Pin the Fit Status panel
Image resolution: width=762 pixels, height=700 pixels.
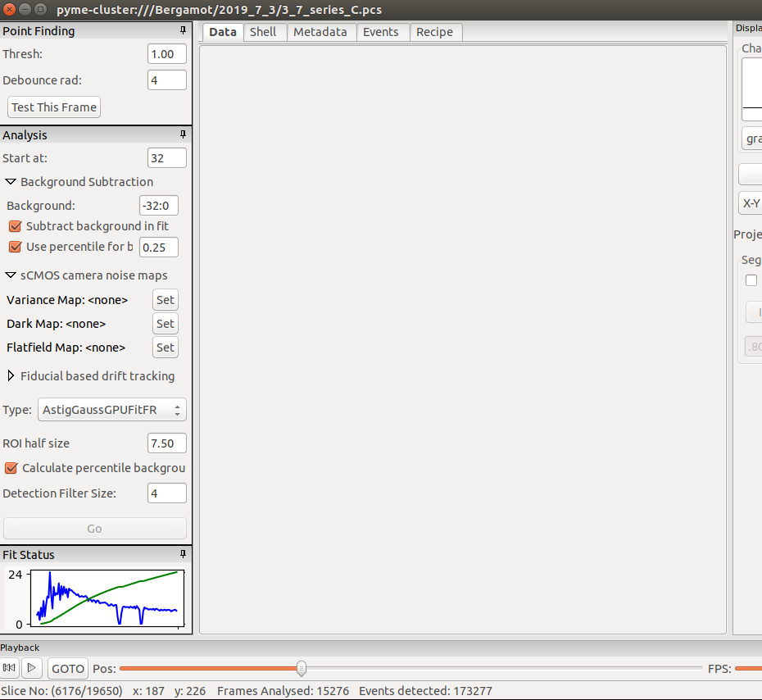point(183,554)
